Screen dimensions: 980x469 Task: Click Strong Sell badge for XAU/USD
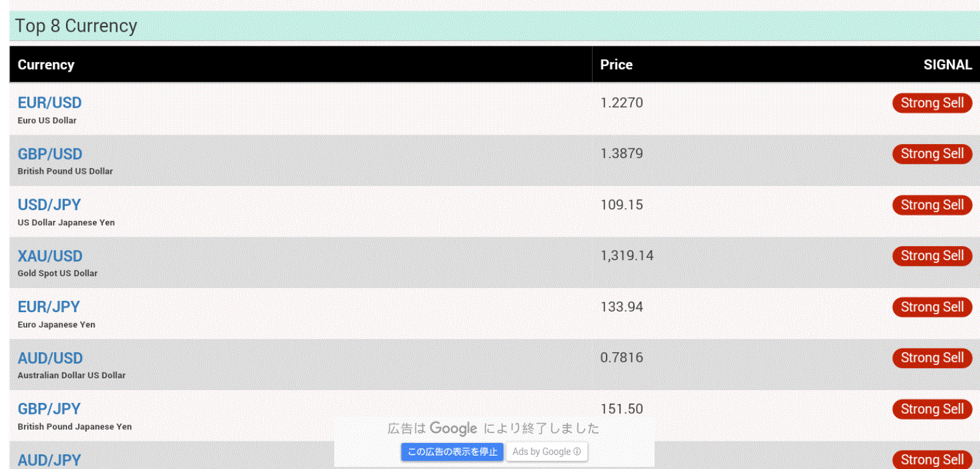(x=932, y=256)
